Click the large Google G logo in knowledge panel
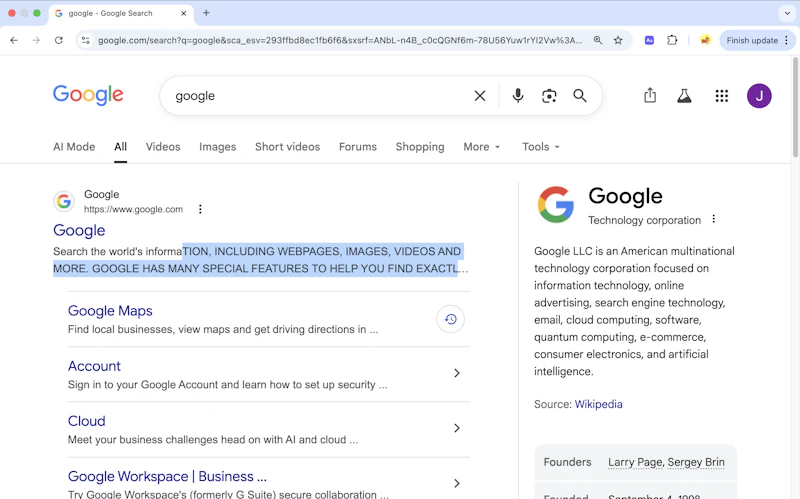The image size is (800, 499). coord(556,204)
